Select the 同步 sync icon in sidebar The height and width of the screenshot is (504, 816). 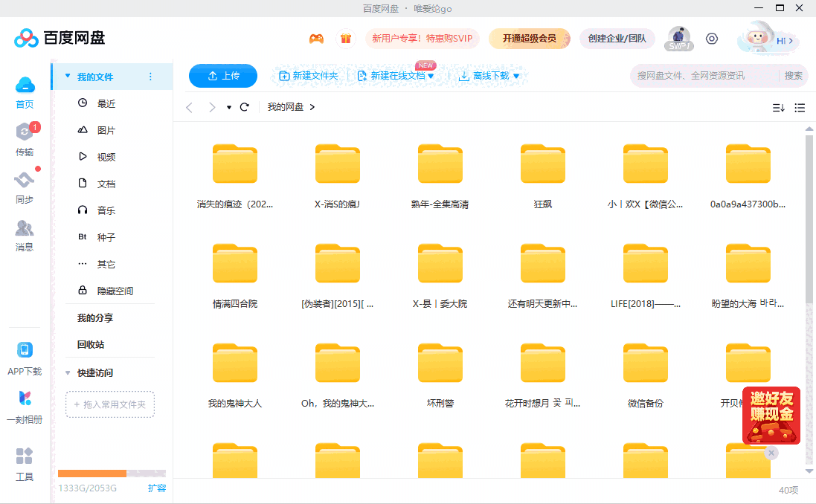click(25, 181)
